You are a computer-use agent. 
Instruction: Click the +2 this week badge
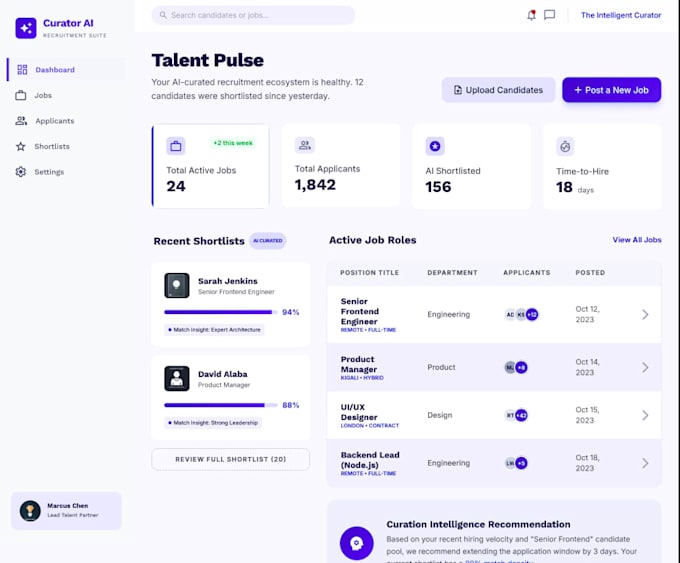pos(233,143)
